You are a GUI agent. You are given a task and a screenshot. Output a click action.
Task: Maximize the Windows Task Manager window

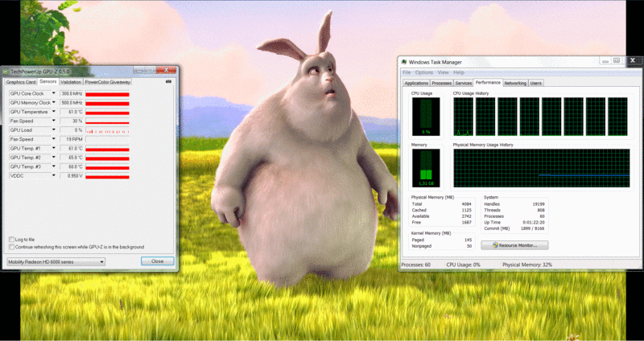[x=616, y=61]
